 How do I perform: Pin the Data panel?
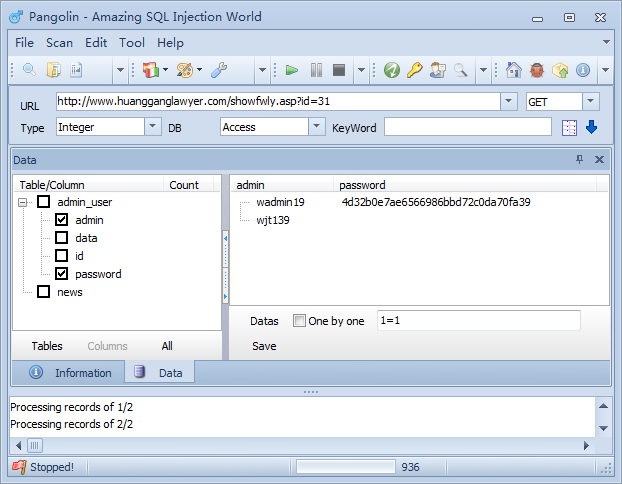click(580, 159)
